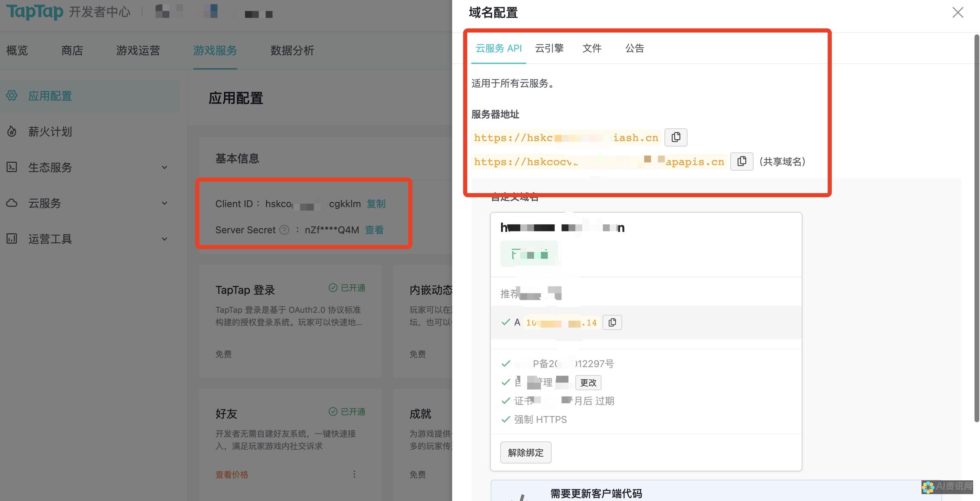Copy the iash.cn server address
Viewport: 980px width, 501px height.
coord(676,137)
